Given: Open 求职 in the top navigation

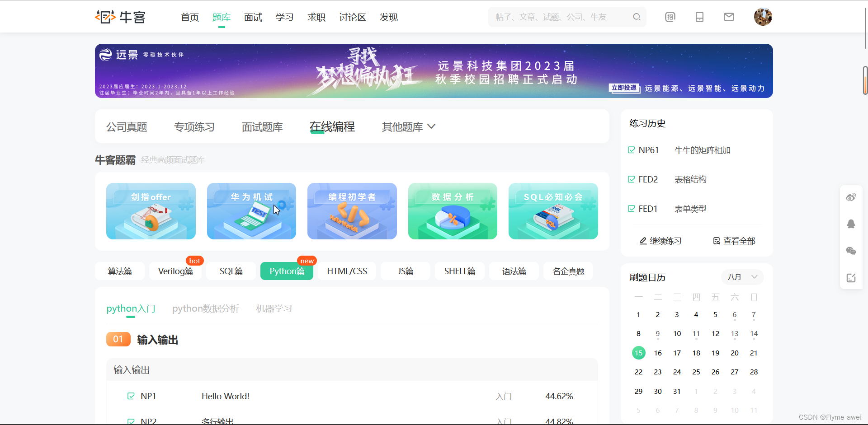Looking at the screenshot, I should coord(316,17).
